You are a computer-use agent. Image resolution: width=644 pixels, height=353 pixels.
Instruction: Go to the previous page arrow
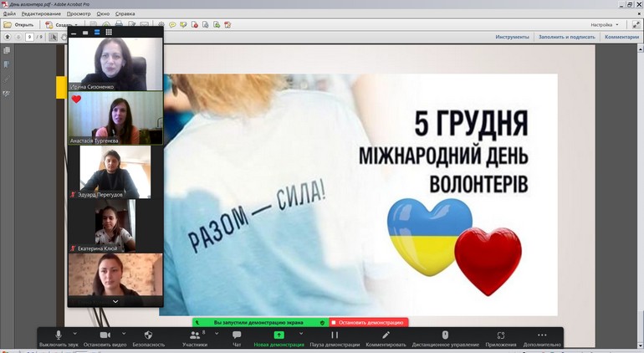pos(8,37)
